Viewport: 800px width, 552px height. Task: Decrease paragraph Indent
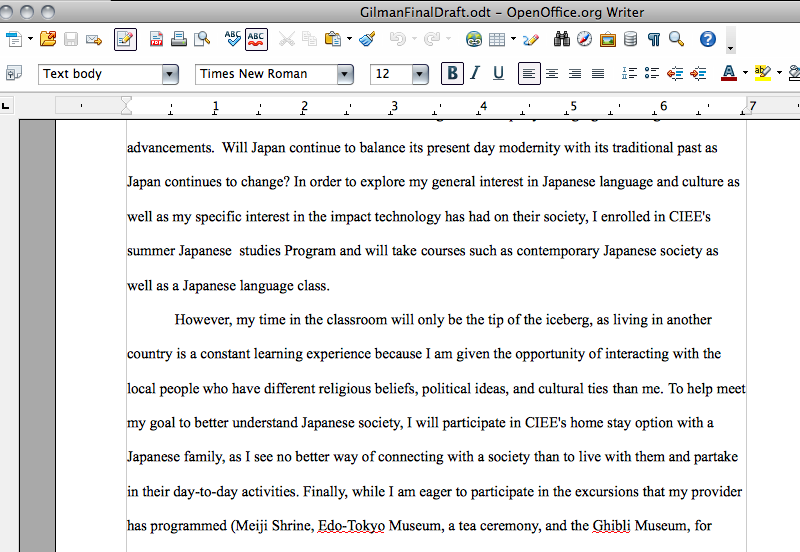[675, 74]
